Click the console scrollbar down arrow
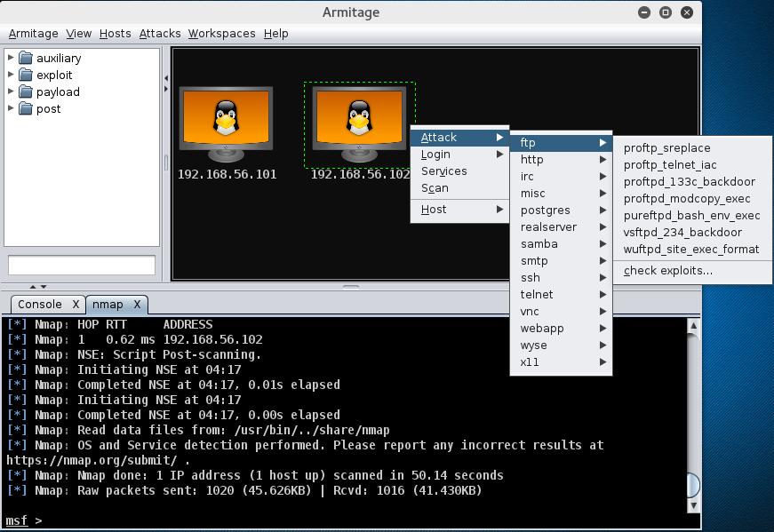The width and height of the screenshot is (774, 532). pyautogui.click(x=693, y=505)
